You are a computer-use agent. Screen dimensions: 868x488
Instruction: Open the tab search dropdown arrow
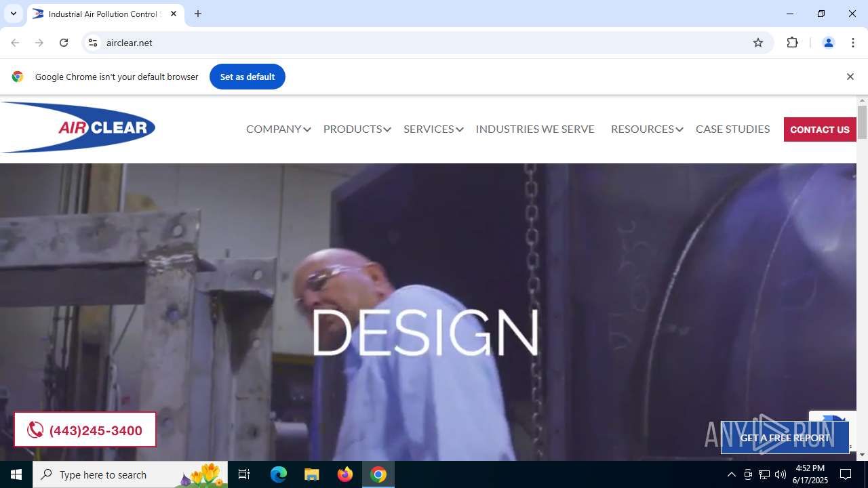[x=13, y=14]
